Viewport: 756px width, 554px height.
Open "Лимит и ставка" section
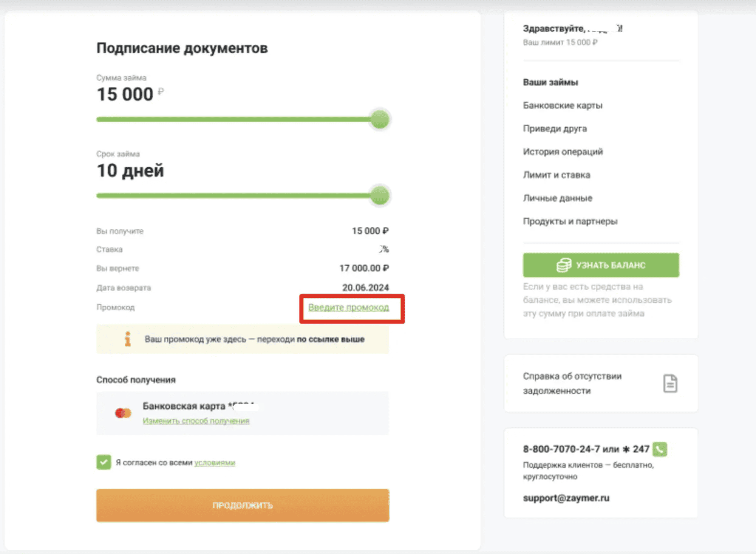point(556,175)
